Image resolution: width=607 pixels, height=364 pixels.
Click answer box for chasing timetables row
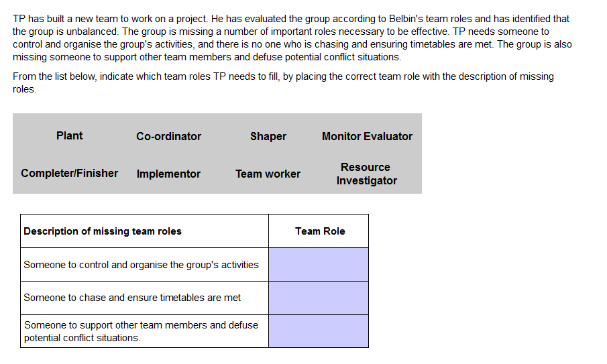click(x=319, y=298)
